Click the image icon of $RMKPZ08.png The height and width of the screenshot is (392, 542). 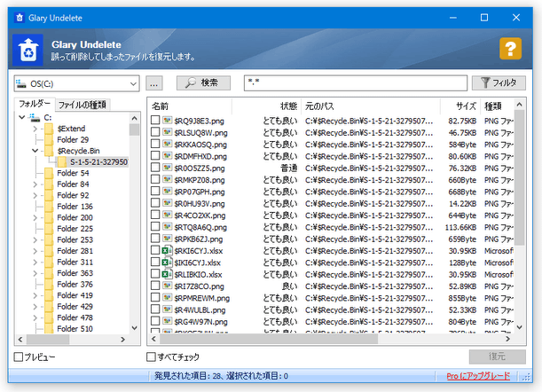pos(168,180)
